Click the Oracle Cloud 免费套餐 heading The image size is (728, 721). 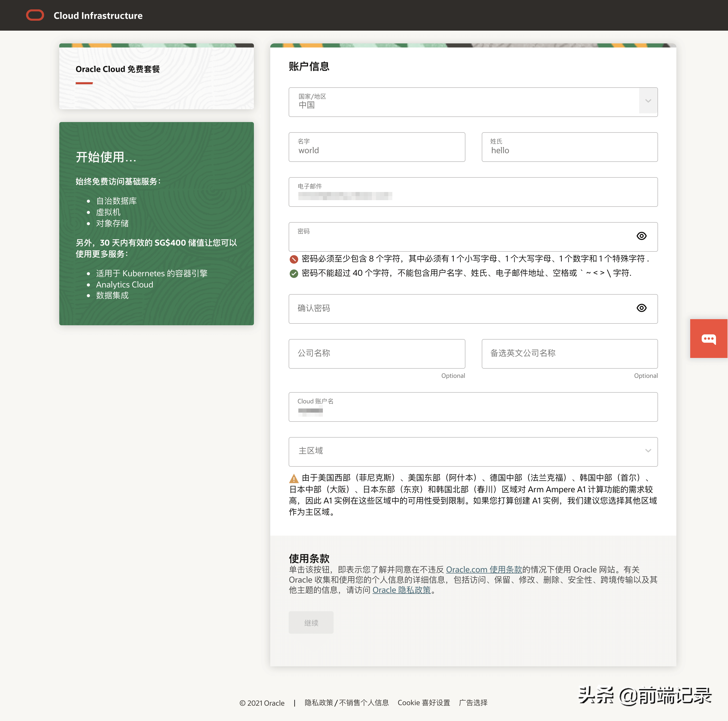click(x=118, y=69)
